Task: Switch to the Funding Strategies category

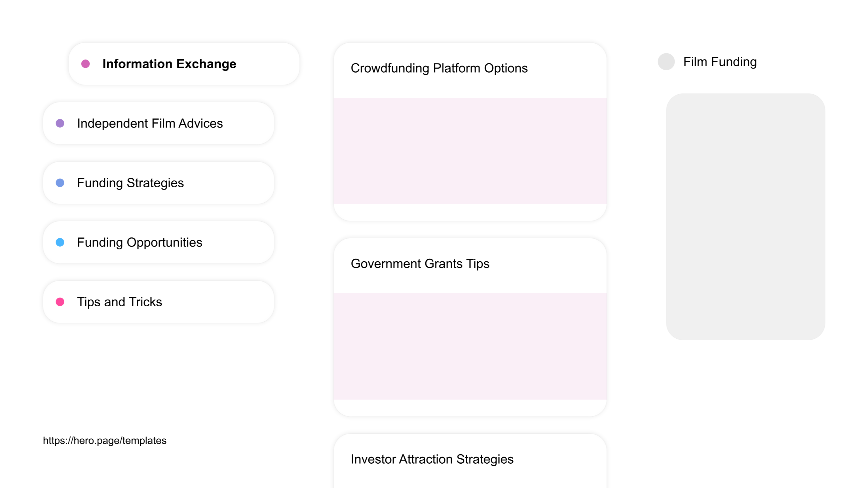Action: click(x=158, y=183)
